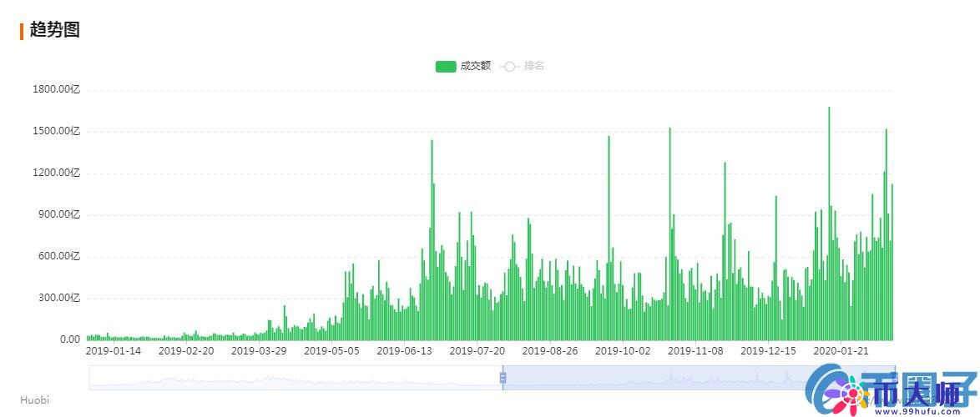Click the tall spike bar before 2019-10-02

pyautogui.click(x=609, y=238)
